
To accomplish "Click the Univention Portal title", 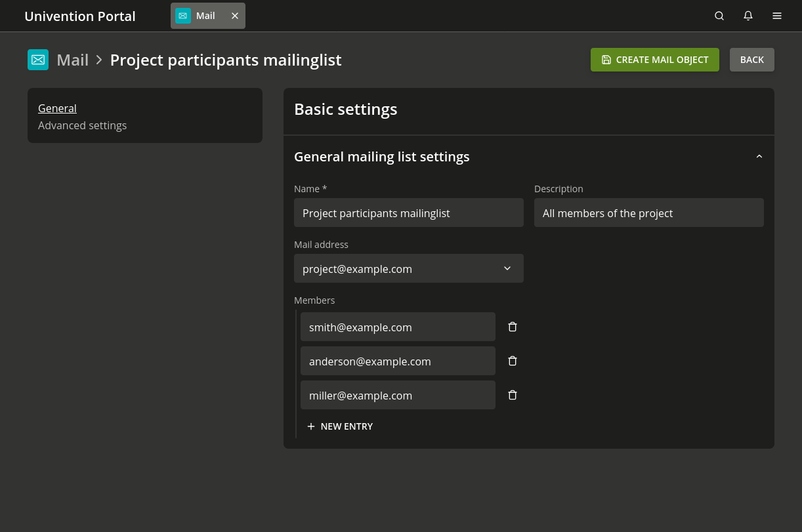I will click(80, 16).
